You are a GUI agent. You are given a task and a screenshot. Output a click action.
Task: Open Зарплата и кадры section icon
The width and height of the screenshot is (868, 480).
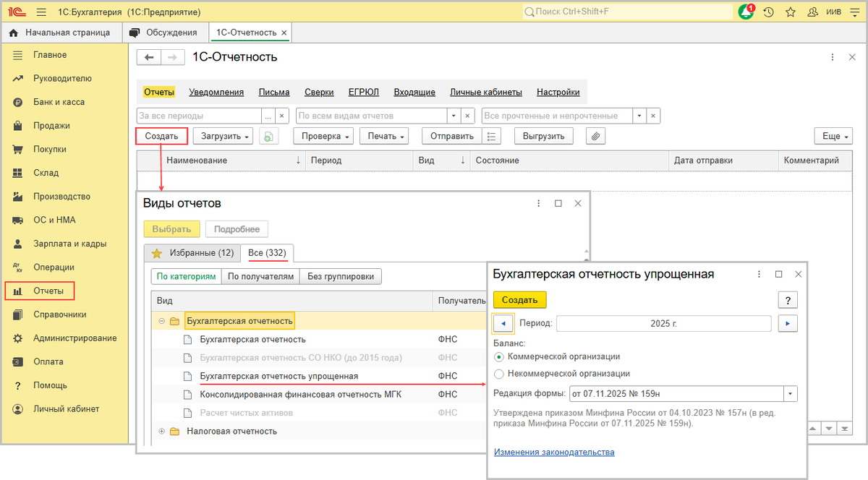[18, 244]
